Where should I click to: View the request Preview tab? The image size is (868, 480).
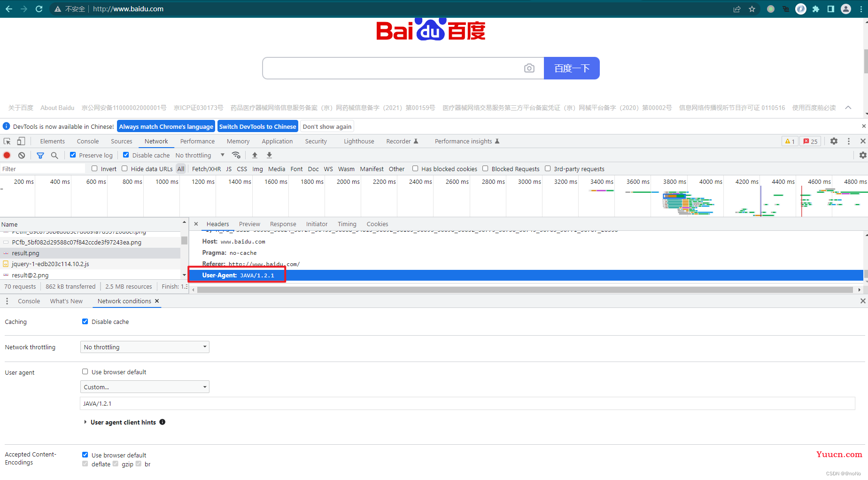[249, 224]
